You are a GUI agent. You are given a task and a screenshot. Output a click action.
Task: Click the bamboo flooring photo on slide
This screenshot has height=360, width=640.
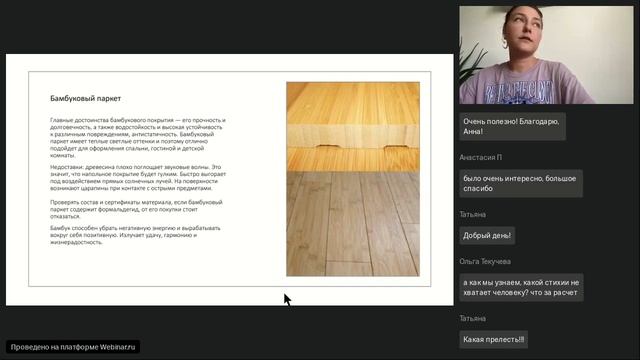(353, 179)
